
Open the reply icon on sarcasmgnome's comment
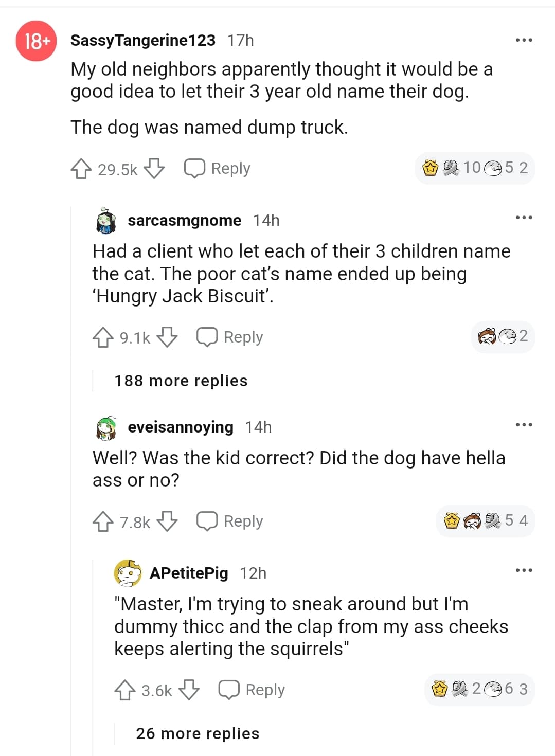point(207,337)
